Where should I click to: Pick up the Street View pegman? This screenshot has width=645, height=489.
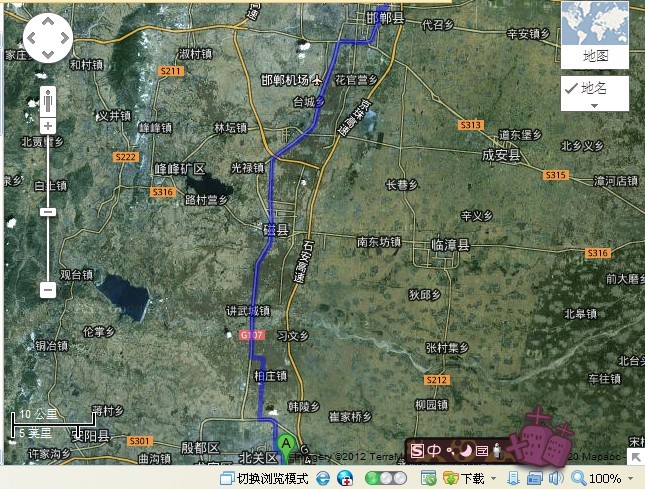pos(48,102)
